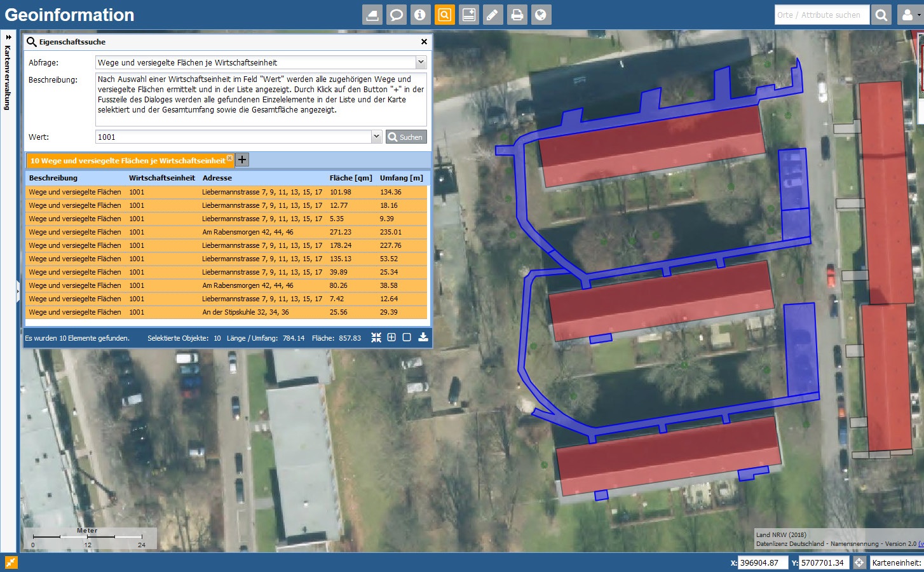Click the user account icon top right
This screenshot has height=572, width=924.
[x=908, y=15]
